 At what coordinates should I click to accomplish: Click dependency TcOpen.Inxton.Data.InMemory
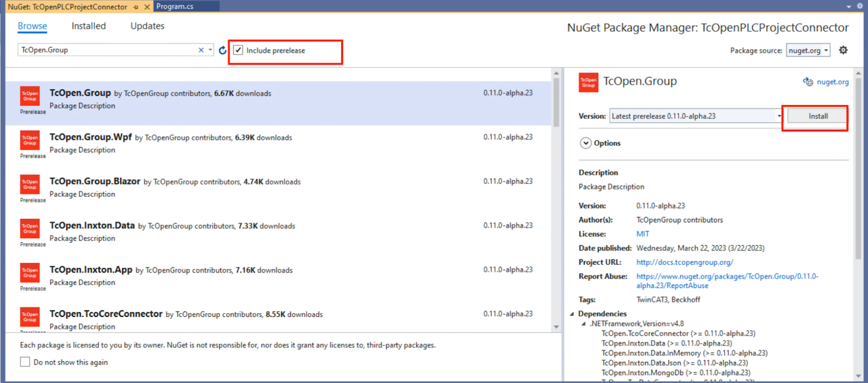pos(685,353)
